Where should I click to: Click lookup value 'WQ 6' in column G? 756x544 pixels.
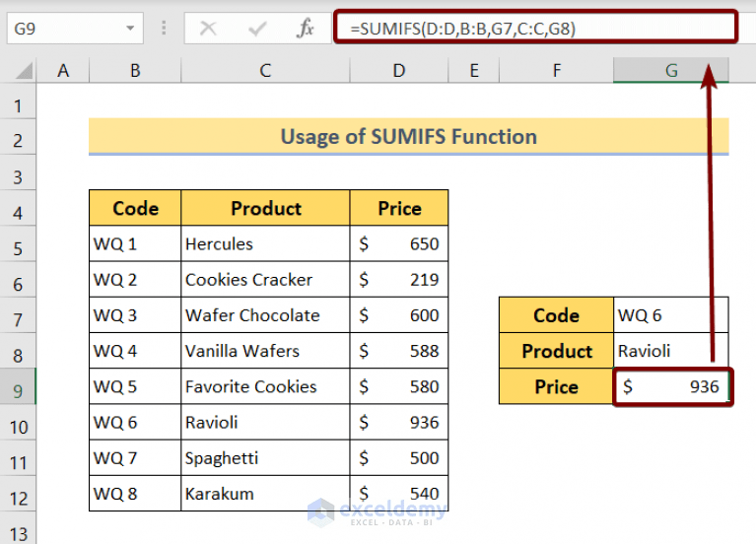pyautogui.click(x=671, y=315)
